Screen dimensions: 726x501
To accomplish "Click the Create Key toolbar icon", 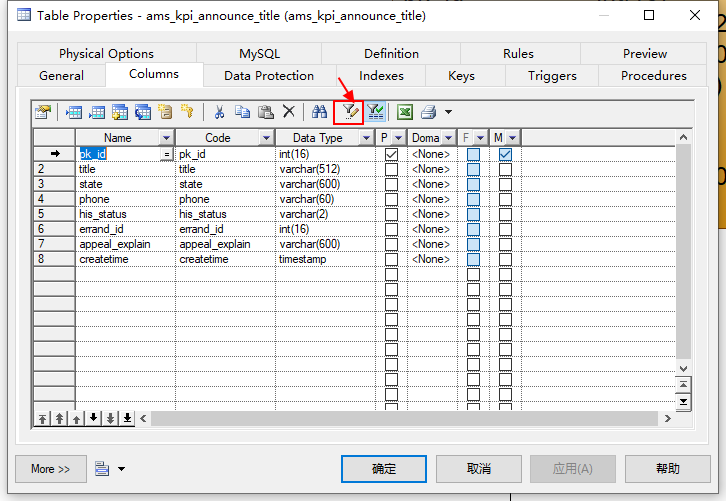I will [x=188, y=112].
